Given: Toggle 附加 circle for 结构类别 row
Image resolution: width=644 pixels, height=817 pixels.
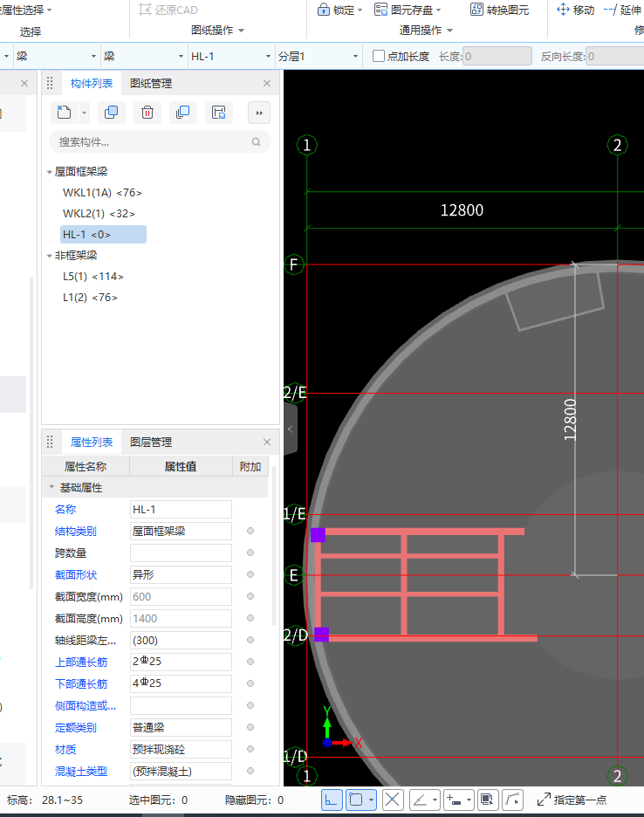Looking at the screenshot, I should (x=250, y=531).
